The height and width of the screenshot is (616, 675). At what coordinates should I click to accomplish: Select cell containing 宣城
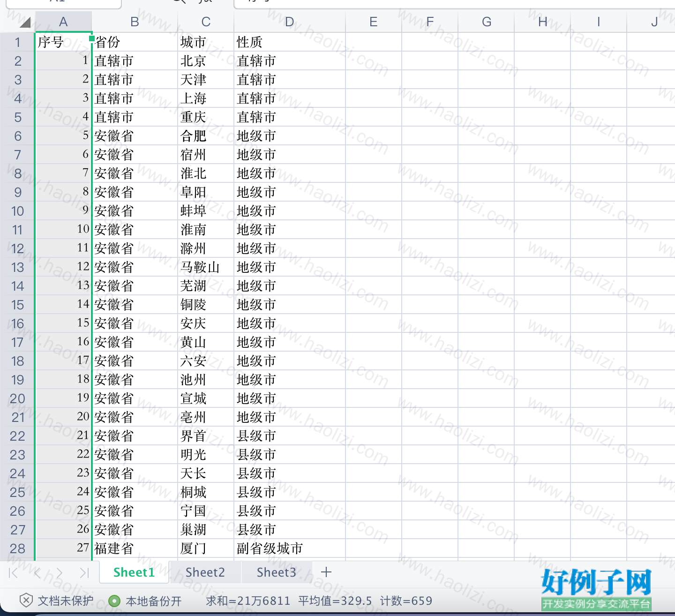point(206,398)
